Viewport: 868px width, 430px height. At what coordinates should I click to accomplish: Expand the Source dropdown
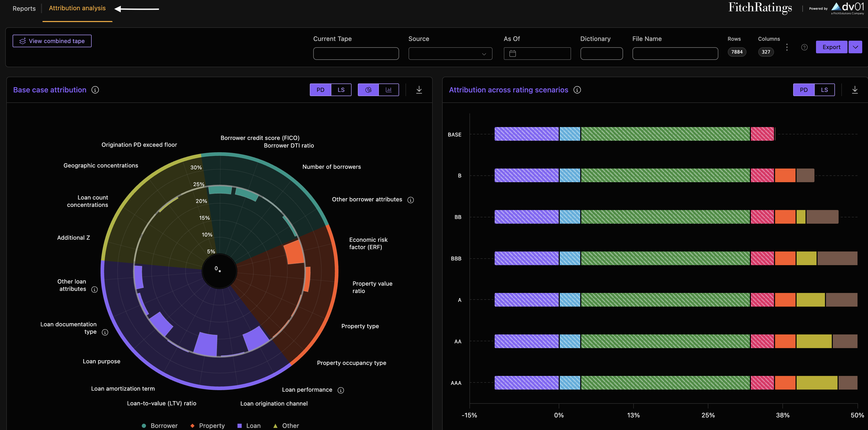coord(450,54)
